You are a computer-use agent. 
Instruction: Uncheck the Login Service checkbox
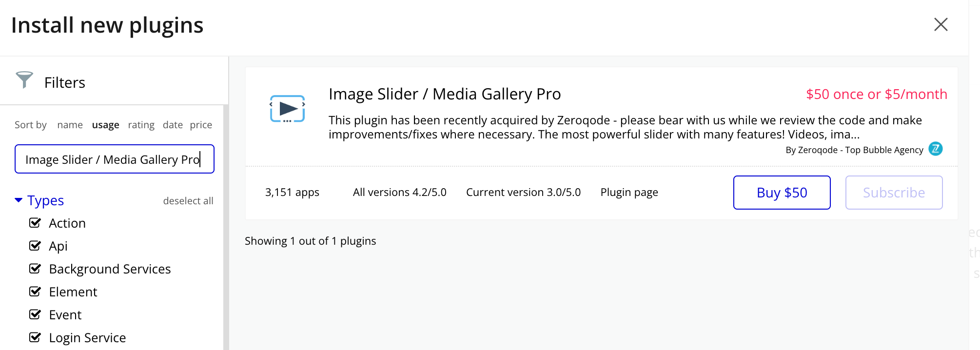(x=35, y=337)
